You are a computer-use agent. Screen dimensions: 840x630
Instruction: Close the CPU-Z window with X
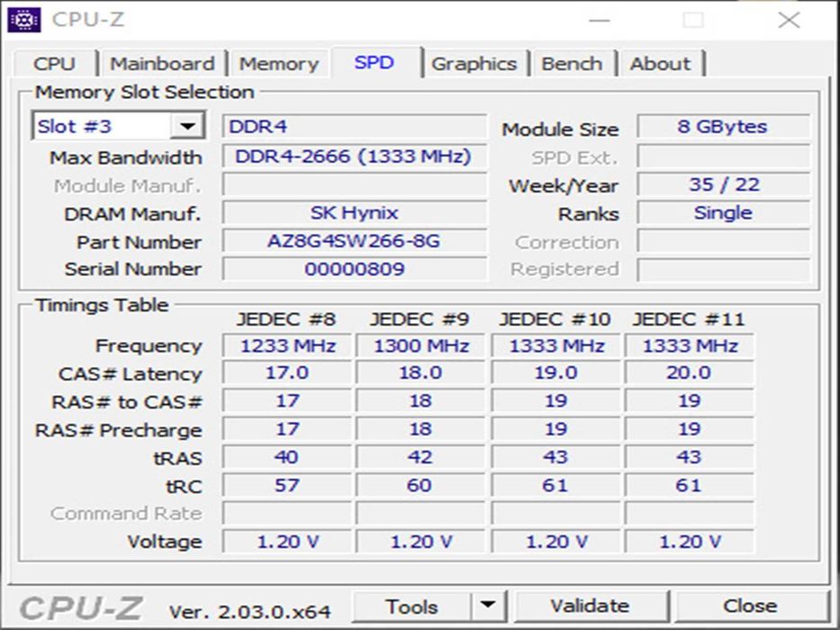point(789,21)
